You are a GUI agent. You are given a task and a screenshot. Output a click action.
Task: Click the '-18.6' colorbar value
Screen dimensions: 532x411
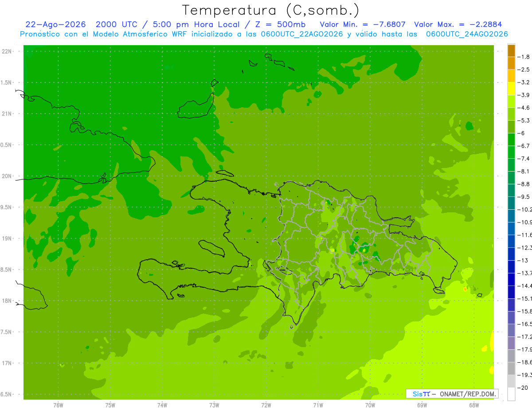[x=524, y=362]
